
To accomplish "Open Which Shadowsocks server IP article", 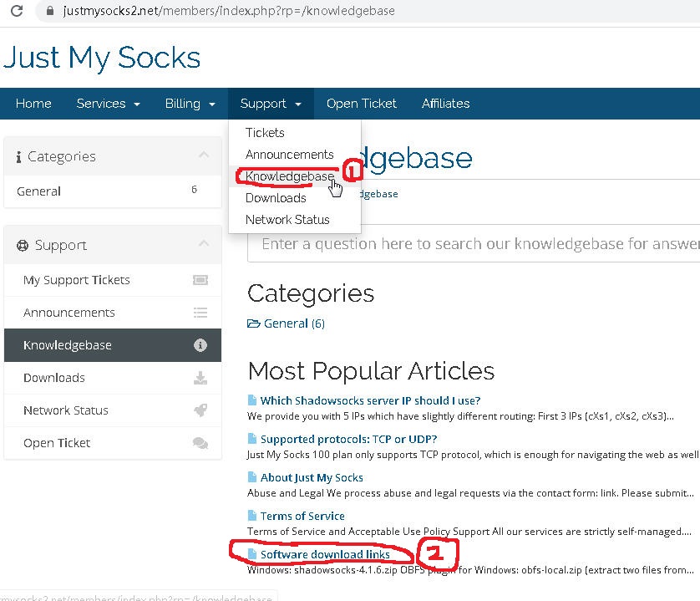I will pos(370,401).
